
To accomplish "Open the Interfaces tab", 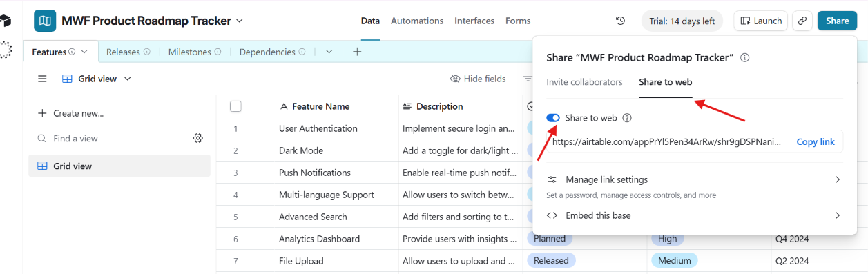I will [x=474, y=21].
